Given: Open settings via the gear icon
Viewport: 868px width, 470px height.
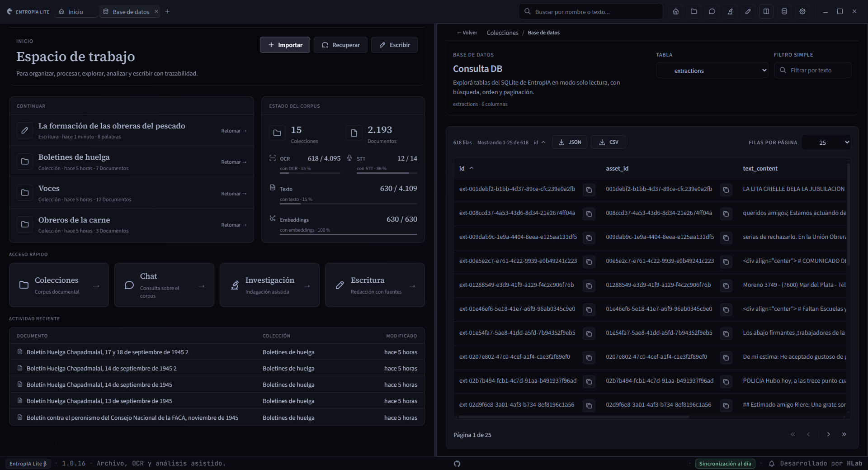Looking at the screenshot, I should click(x=802, y=12).
